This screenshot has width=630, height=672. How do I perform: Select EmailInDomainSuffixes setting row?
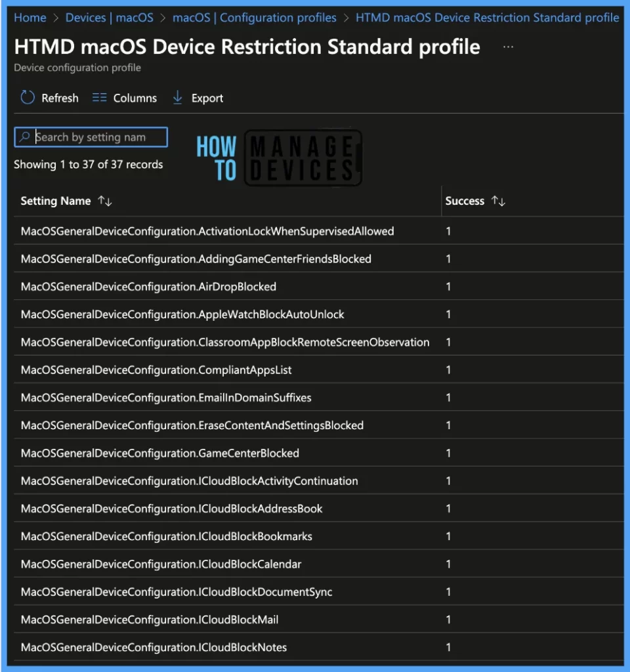pos(318,398)
